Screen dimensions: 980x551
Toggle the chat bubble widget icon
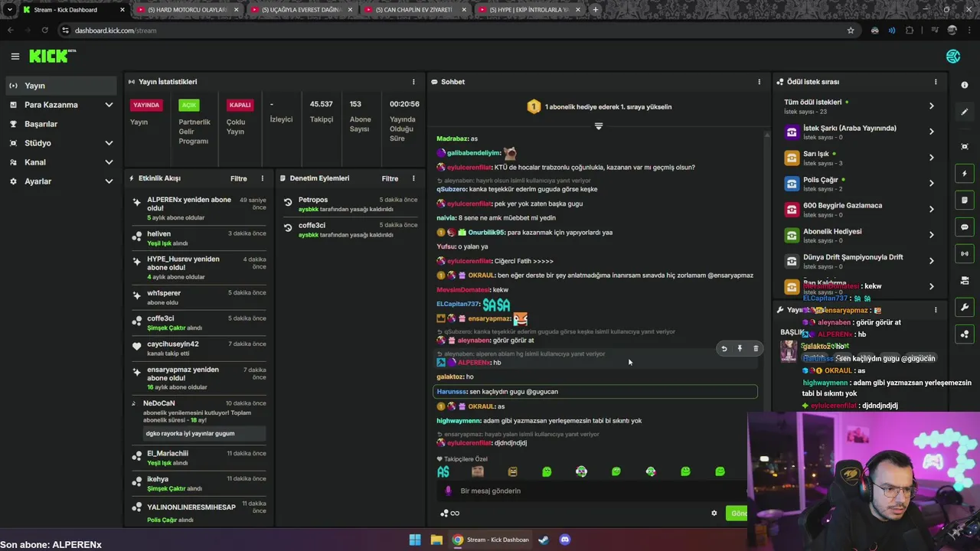tap(965, 227)
